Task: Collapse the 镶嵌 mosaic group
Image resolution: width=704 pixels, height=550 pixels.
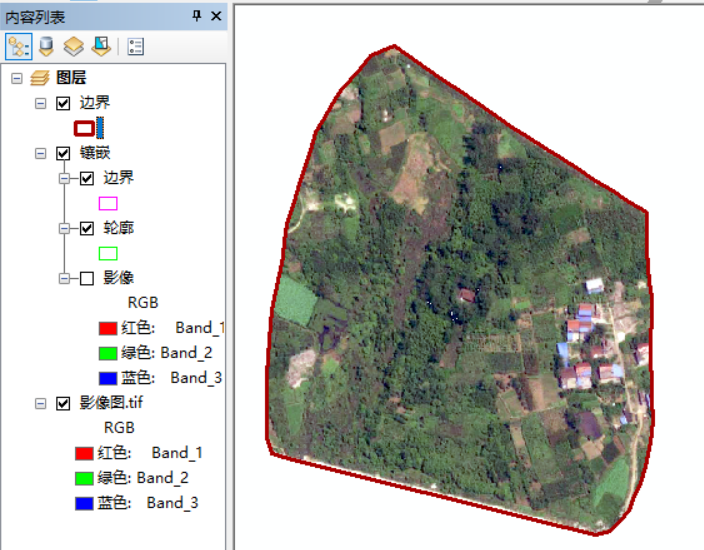Action: pos(40,153)
